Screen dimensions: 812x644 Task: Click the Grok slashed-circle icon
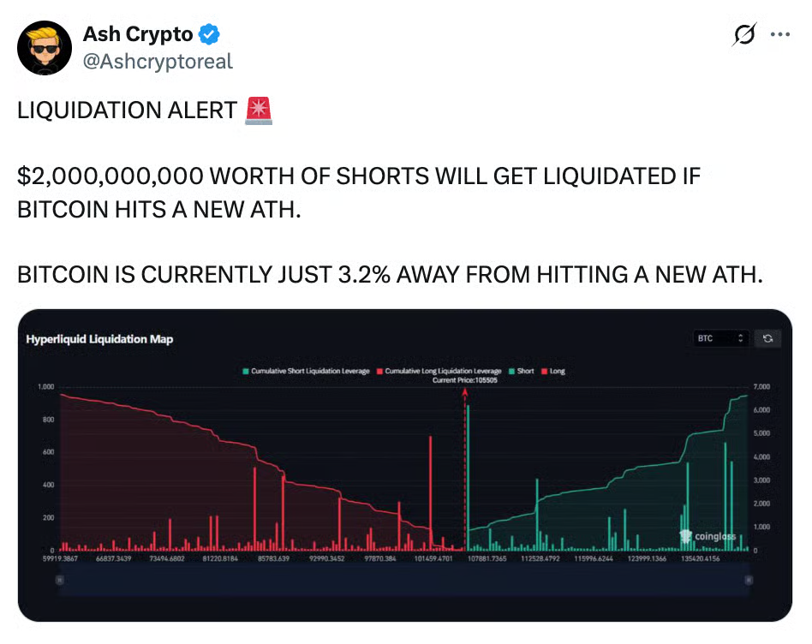744,35
